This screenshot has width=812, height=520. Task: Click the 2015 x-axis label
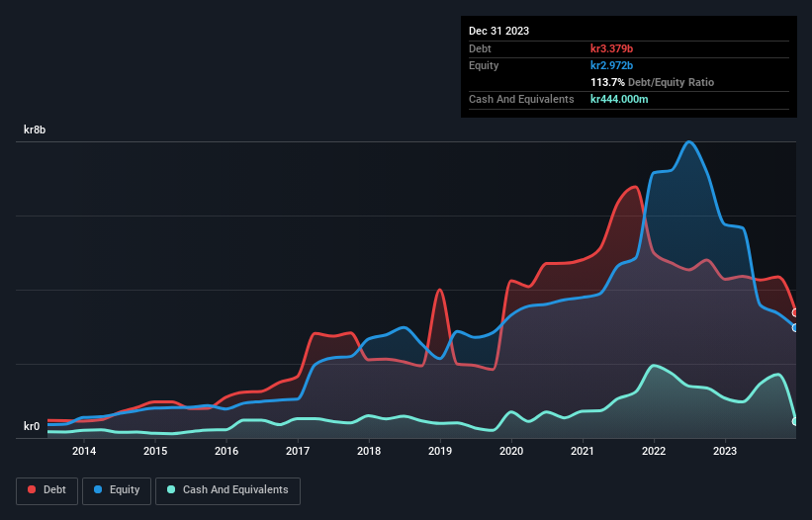pos(155,451)
